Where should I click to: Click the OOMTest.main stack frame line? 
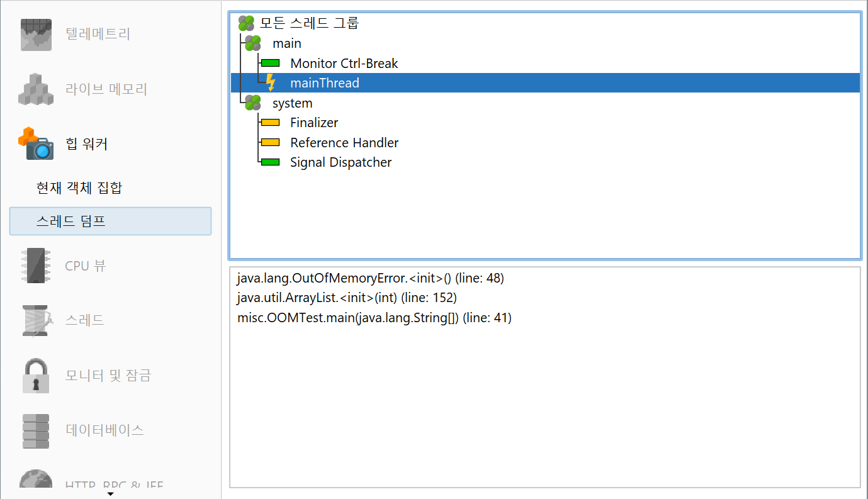(374, 318)
